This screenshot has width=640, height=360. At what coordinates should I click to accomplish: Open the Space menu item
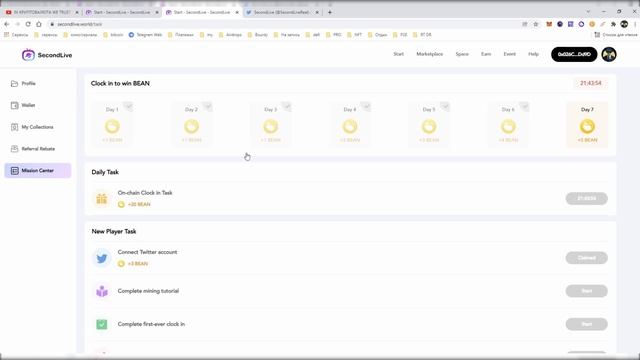[x=462, y=54]
